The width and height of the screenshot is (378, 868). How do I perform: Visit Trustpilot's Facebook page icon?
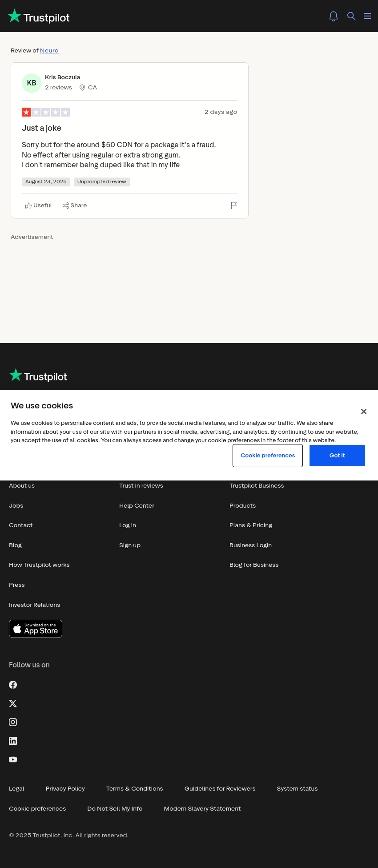13,685
